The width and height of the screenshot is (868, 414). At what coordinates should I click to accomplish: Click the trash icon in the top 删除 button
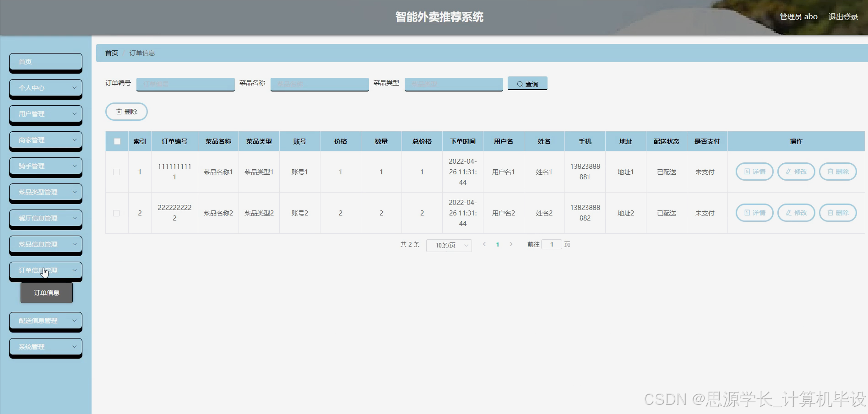[119, 112]
